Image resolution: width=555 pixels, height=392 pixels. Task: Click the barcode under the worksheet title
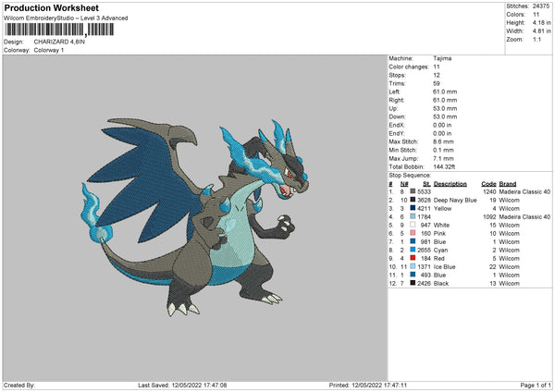point(59,30)
